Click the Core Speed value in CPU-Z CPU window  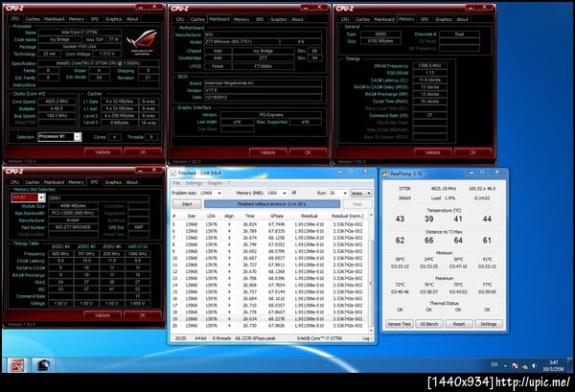click(x=57, y=102)
